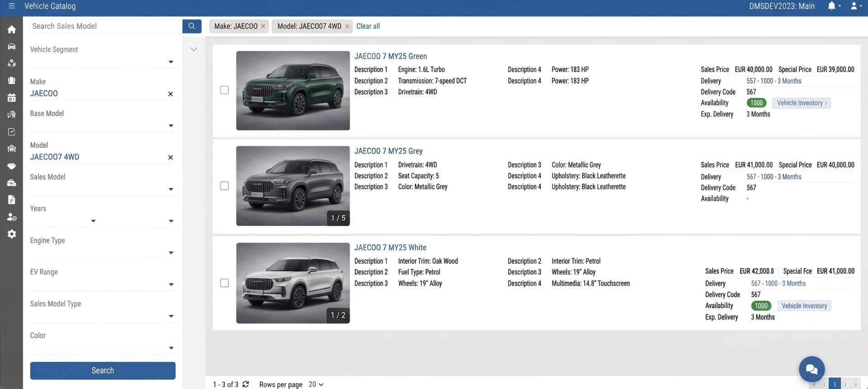The image size is (868, 389).
Task: Open the user account menu icon
Action: point(854,6)
